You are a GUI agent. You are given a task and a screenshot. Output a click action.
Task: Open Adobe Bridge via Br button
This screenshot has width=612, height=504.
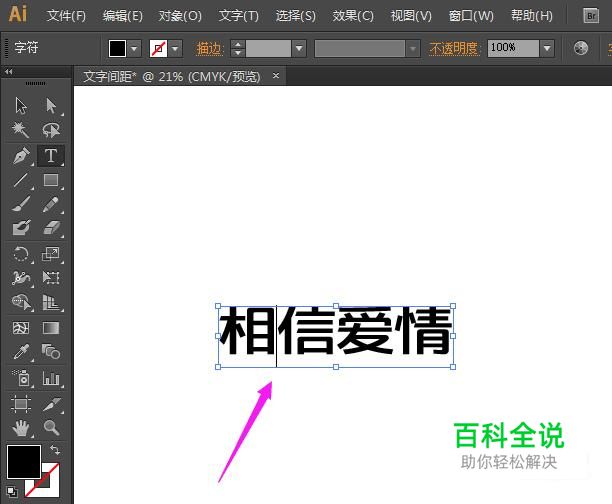tap(591, 16)
